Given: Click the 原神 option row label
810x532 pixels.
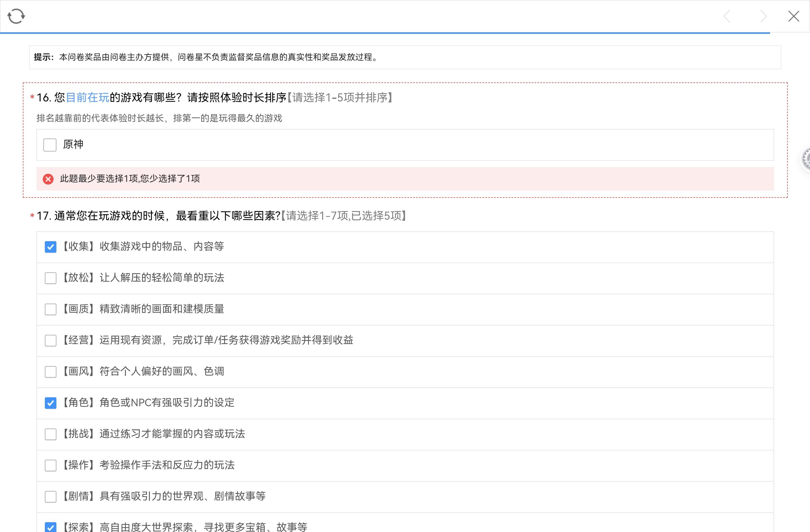Looking at the screenshot, I should [73, 145].
